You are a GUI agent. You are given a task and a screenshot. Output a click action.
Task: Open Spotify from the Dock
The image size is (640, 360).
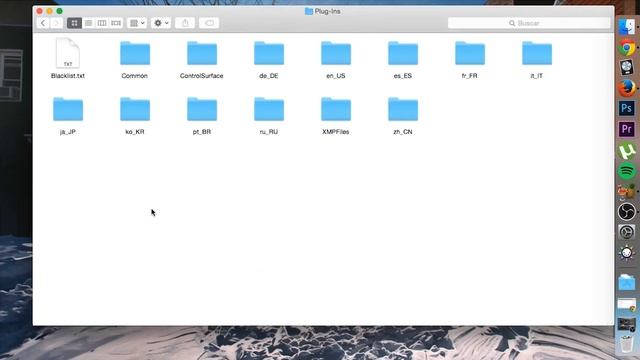point(627,171)
